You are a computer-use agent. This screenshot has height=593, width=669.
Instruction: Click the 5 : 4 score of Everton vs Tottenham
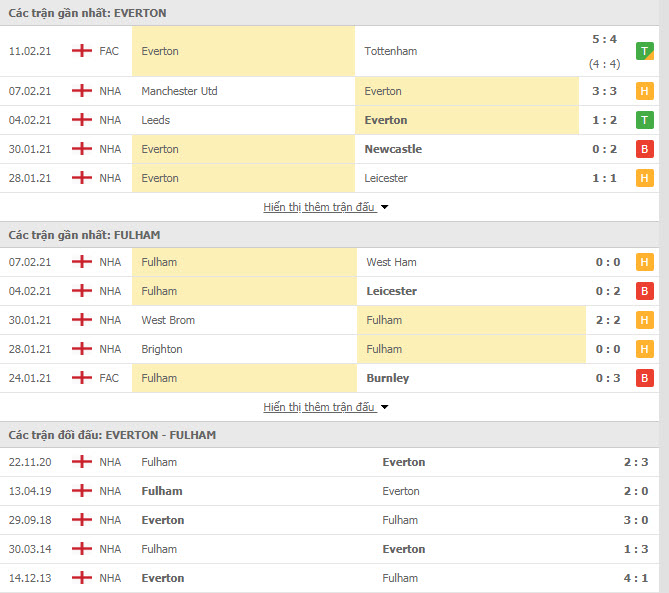pos(604,40)
